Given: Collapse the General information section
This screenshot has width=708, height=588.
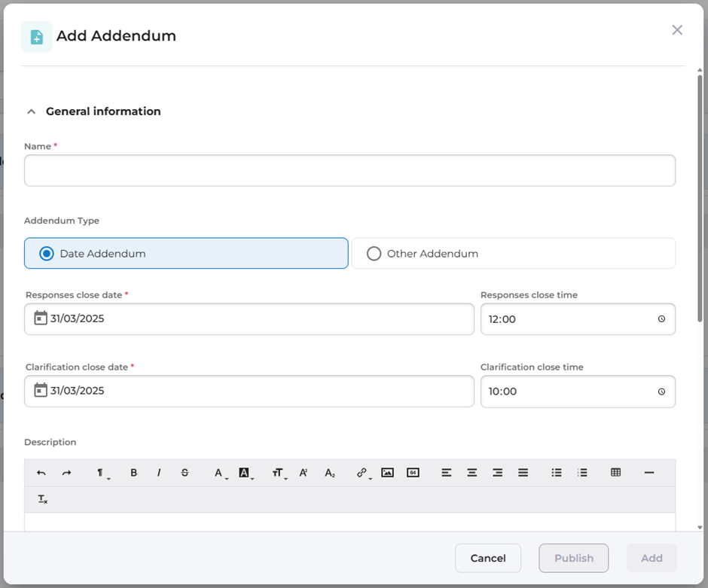Looking at the screenshot, I should coord(32,111).
